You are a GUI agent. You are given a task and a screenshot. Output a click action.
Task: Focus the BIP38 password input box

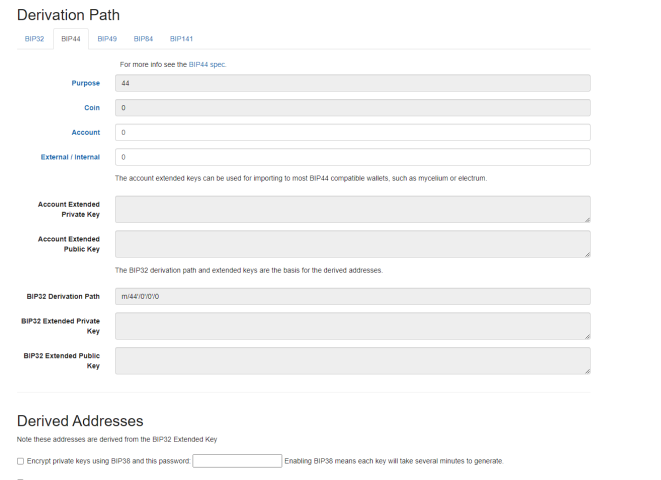pyautogui.click(x=237, y=461)
